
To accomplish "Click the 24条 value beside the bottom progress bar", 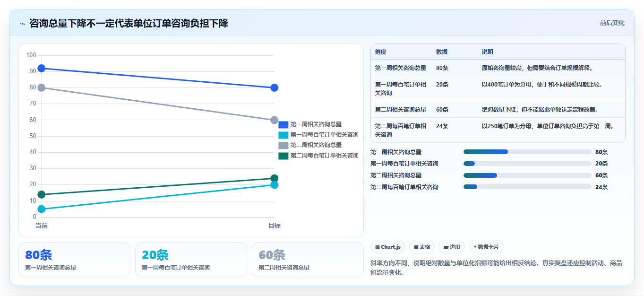I will (x=601, y=187).
